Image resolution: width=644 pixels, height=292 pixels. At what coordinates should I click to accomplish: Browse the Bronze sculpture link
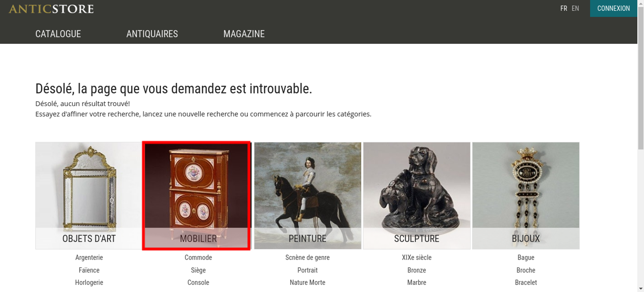tap(417, 270)
